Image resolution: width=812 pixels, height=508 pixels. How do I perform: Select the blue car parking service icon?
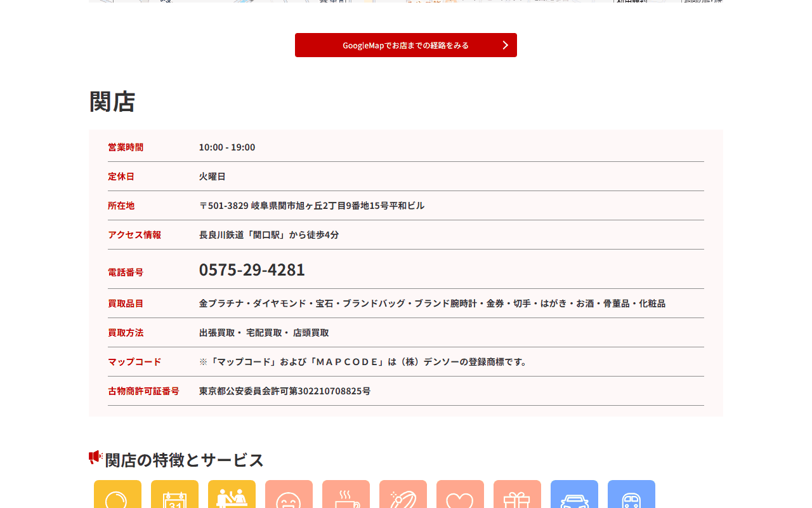[574, 494]
